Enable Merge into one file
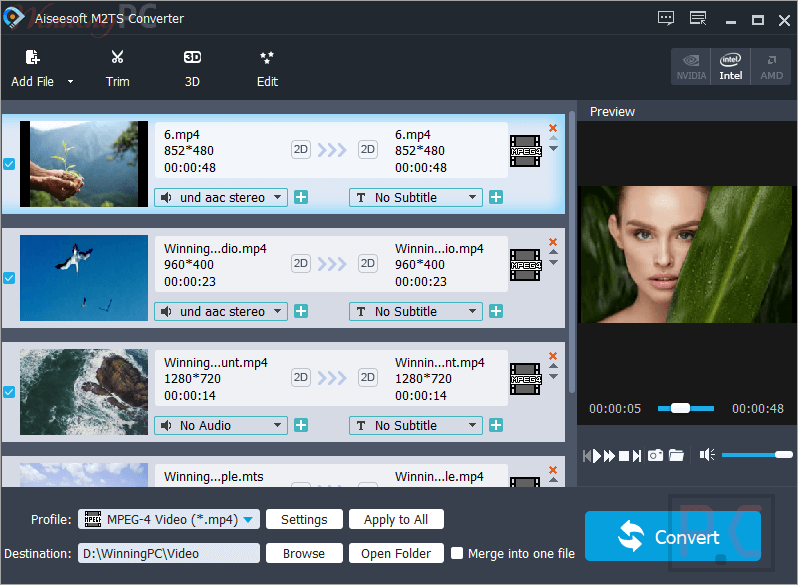 457,553
